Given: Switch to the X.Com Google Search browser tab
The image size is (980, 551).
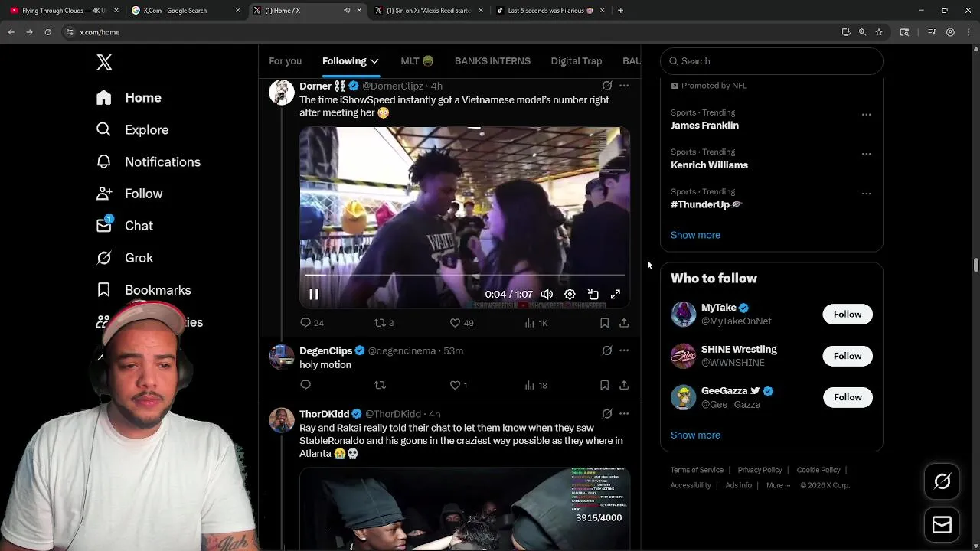Looking at the screenshot, I should (x=185, y=11).
